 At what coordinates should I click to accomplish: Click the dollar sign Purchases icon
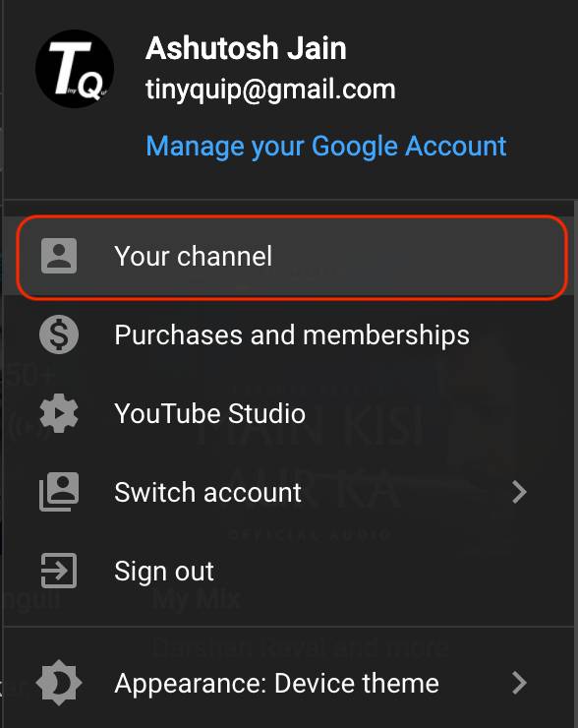point(59,334)
